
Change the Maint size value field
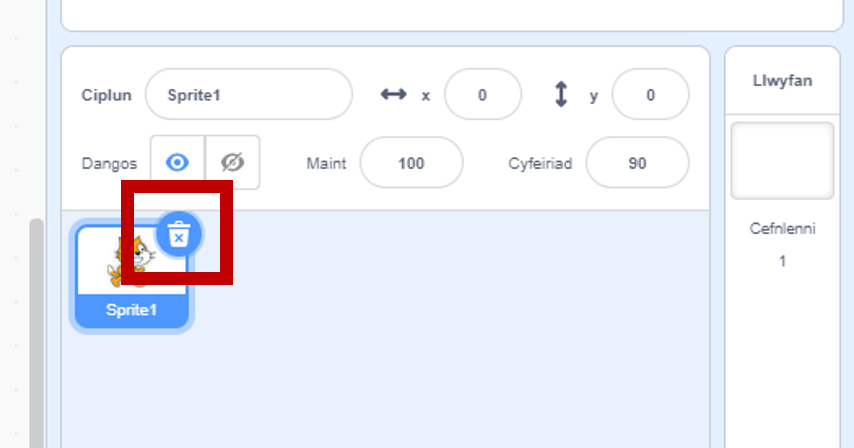[411, 163]
